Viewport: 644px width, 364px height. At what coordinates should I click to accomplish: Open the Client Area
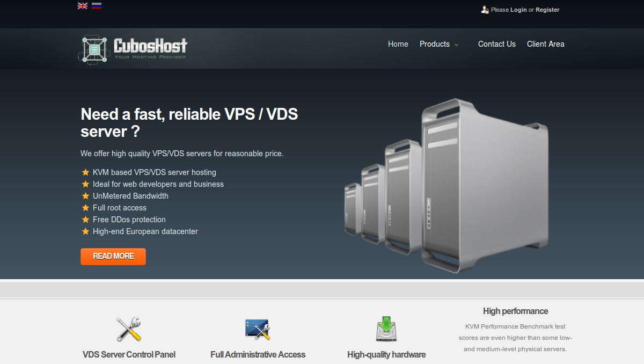tap(546, 44)
